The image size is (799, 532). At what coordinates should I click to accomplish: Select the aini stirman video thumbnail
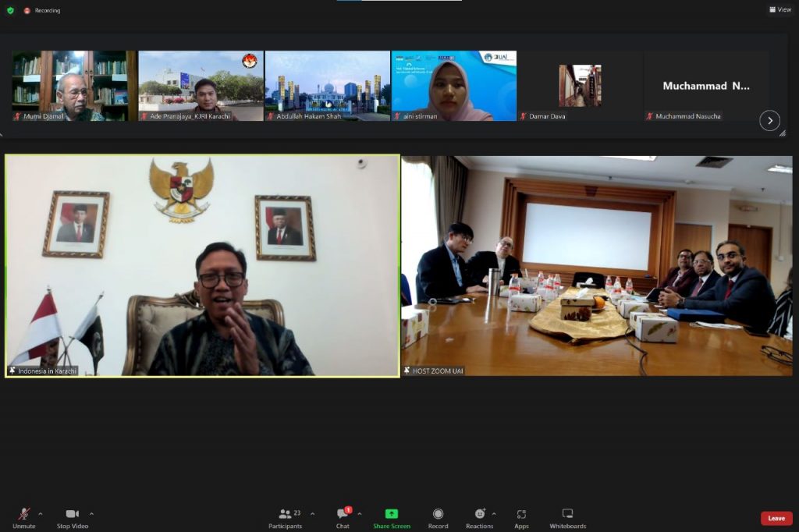[453, 86]
